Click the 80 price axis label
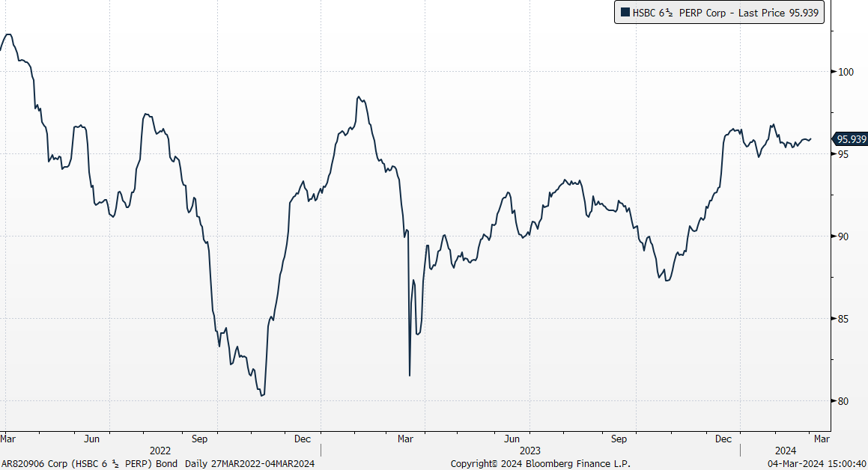 coord(843,401)
